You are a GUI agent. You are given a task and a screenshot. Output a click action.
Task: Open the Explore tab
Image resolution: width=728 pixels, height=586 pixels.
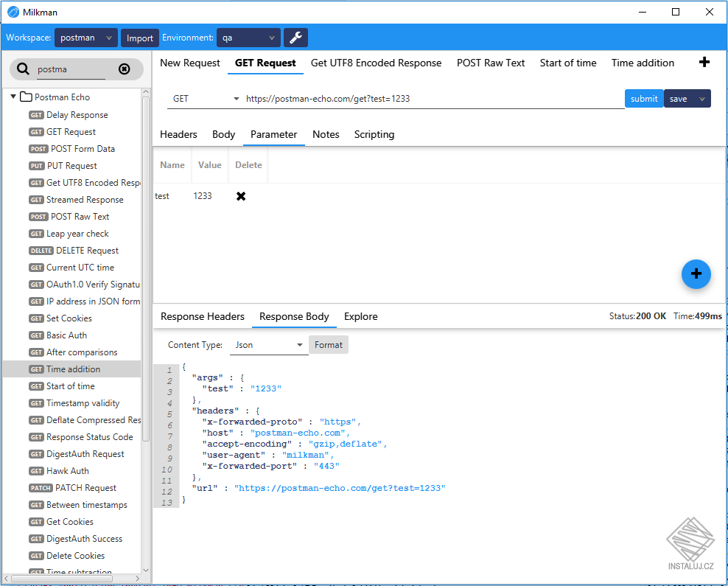point(361,316)
